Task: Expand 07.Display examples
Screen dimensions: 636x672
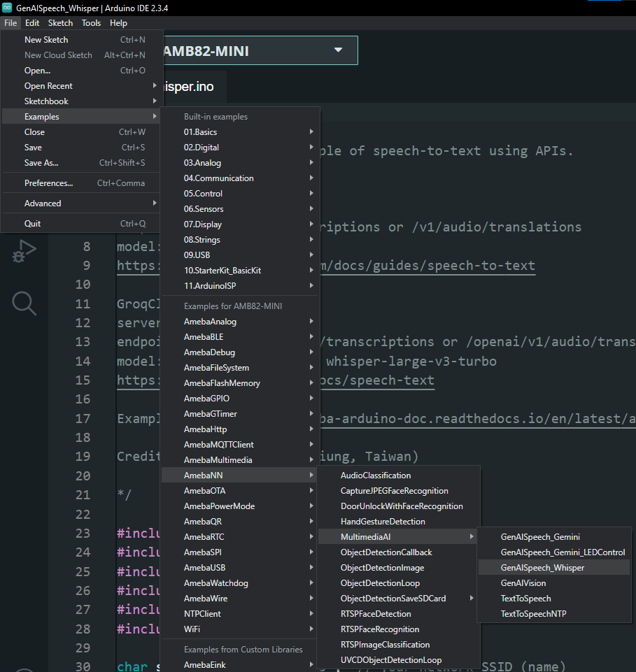Action: [240, 224]
